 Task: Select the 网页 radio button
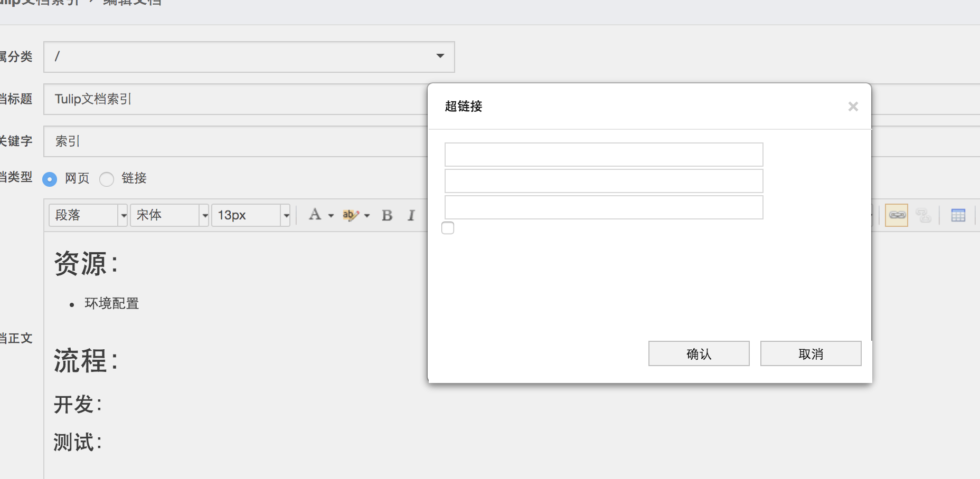[x=50, y=179]
